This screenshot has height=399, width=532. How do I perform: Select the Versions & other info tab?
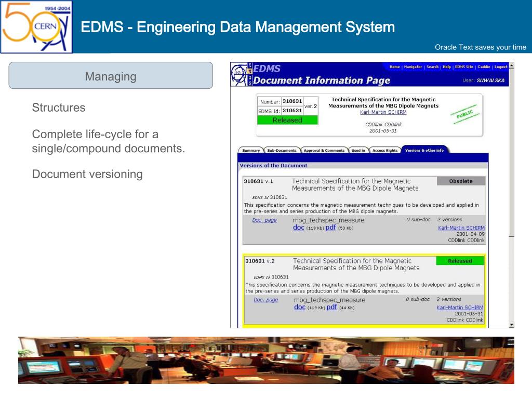pyautogui.click(x=424, y=150)
